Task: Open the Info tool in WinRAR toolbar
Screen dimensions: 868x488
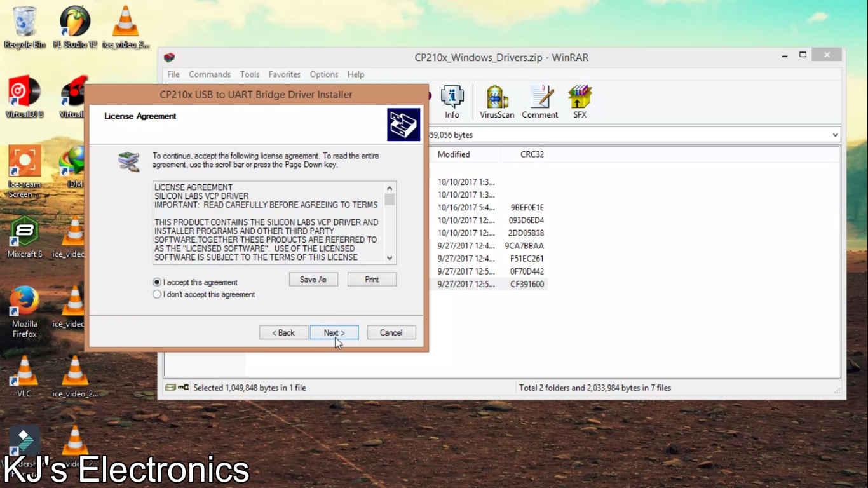Action: click(x=452, y=102)
